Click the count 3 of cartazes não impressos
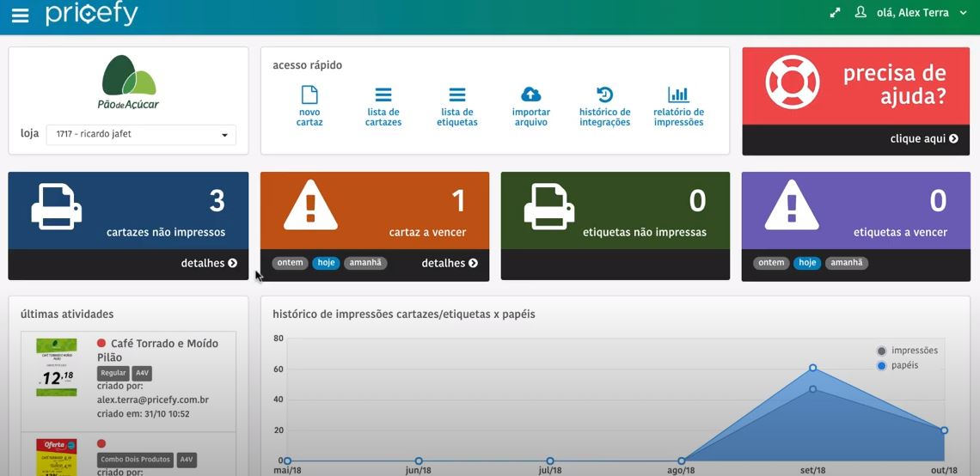 [x=217, y=201]
